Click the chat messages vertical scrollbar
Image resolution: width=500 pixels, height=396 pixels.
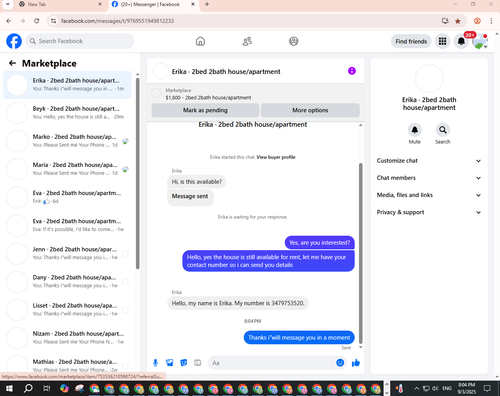(360, 253)
